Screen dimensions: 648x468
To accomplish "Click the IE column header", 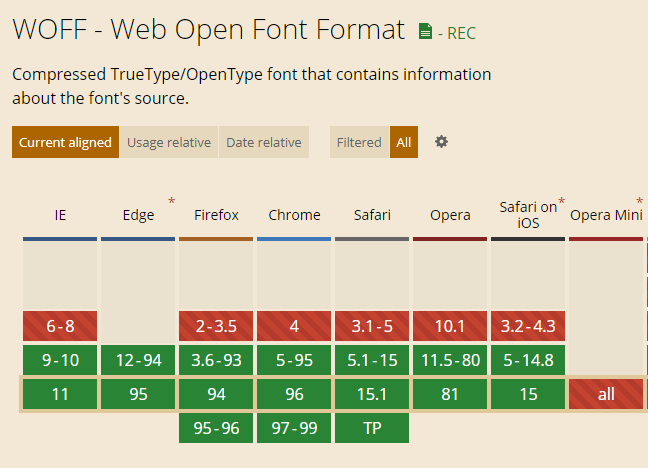I will (x=60, y=215).
